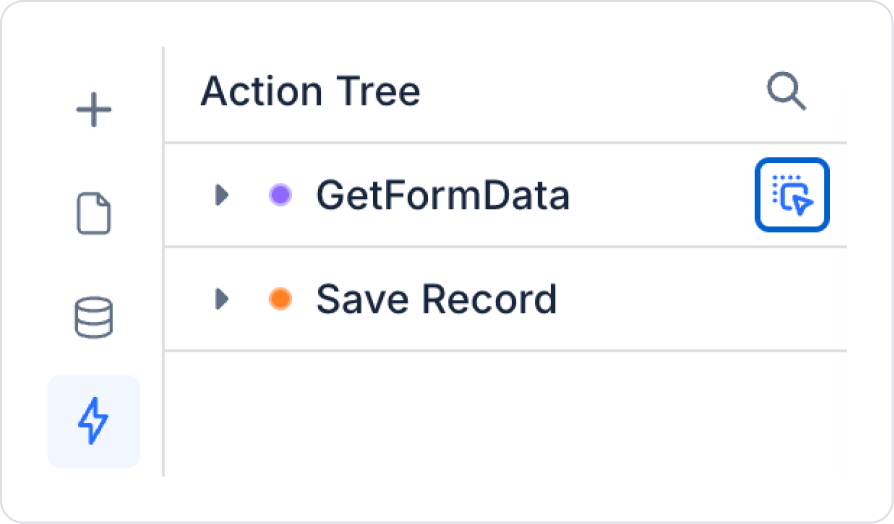Click the plus add icon in sidebar

point(94,110)
